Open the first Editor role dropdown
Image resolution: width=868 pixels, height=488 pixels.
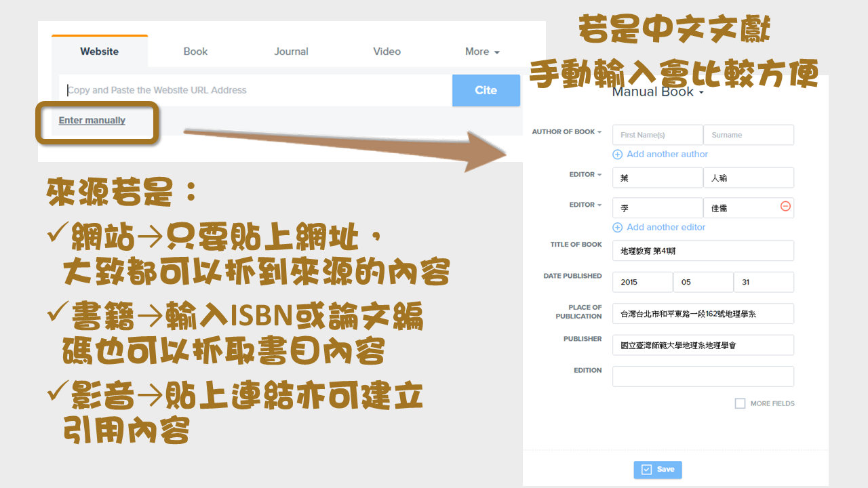click(586, 175)
